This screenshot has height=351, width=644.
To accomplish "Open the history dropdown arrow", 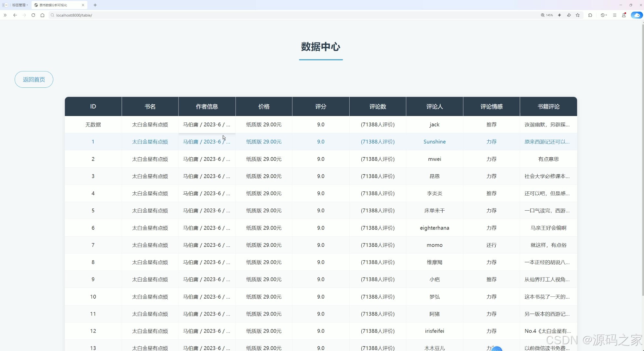I will click(607, 15).
